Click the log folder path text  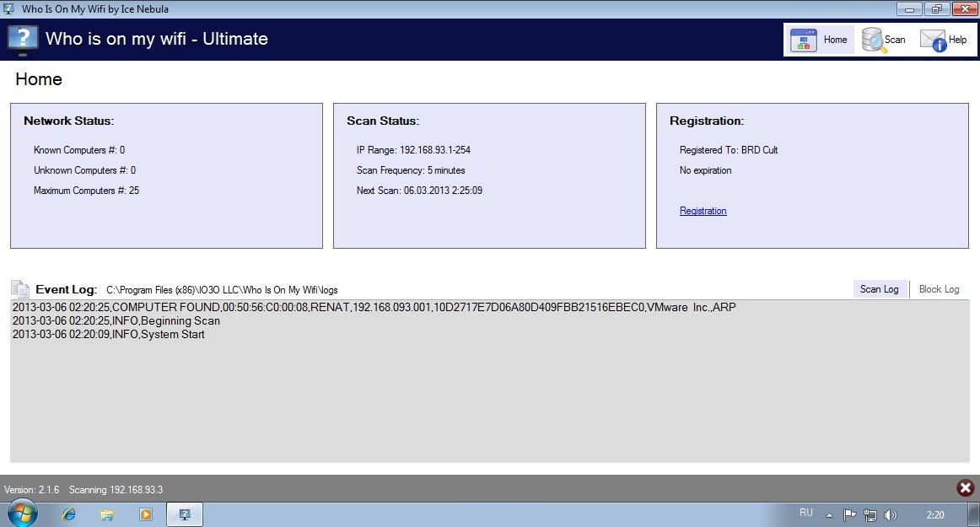coord(222,290)
